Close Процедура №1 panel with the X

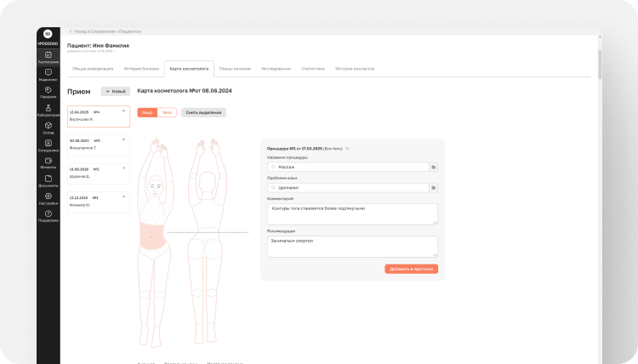click(347, 149)
